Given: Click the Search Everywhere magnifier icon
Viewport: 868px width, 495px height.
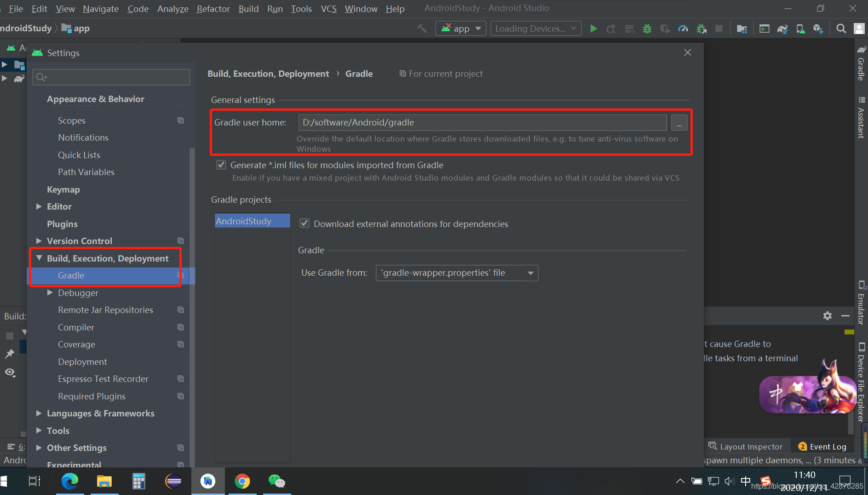Looking at the screenshot, I should click(841, 28).
